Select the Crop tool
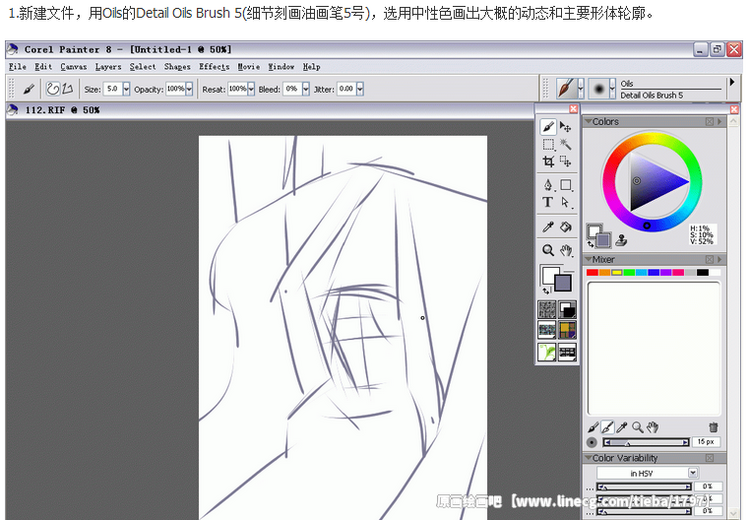750x520 pixels. 548,161
